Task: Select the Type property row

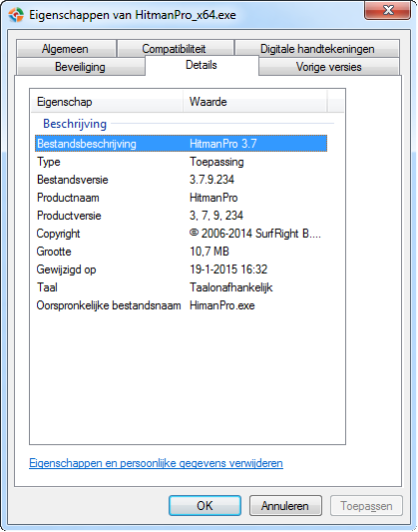Action: click(x=181, y=162)
